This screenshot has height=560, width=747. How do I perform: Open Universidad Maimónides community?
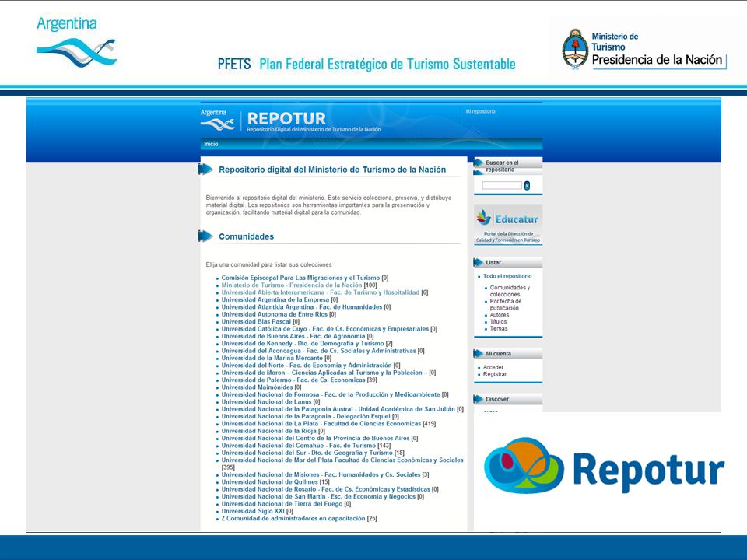coord(258,387)
